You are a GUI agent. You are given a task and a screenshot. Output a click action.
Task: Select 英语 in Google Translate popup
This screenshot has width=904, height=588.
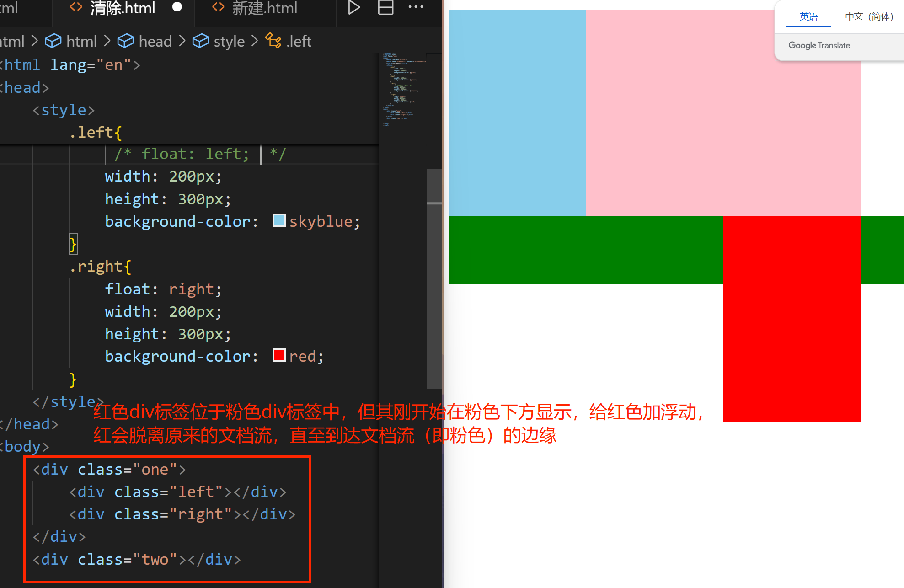(808, 17)
